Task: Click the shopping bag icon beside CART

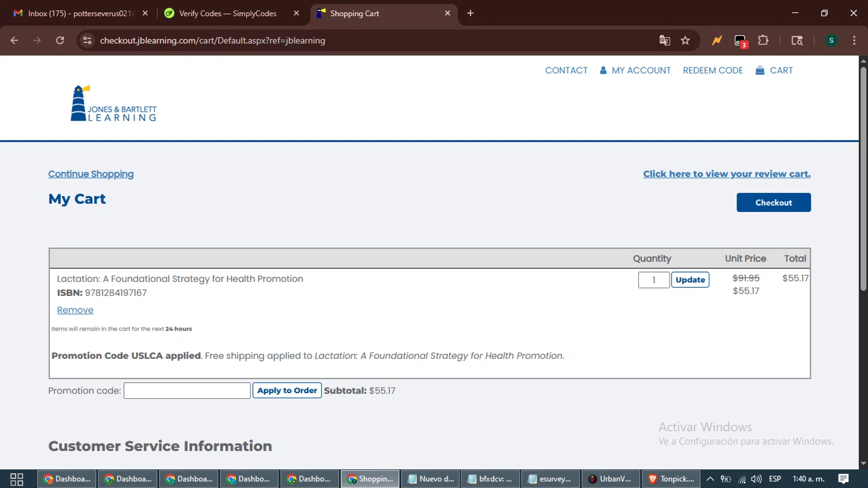Action: 760,70
